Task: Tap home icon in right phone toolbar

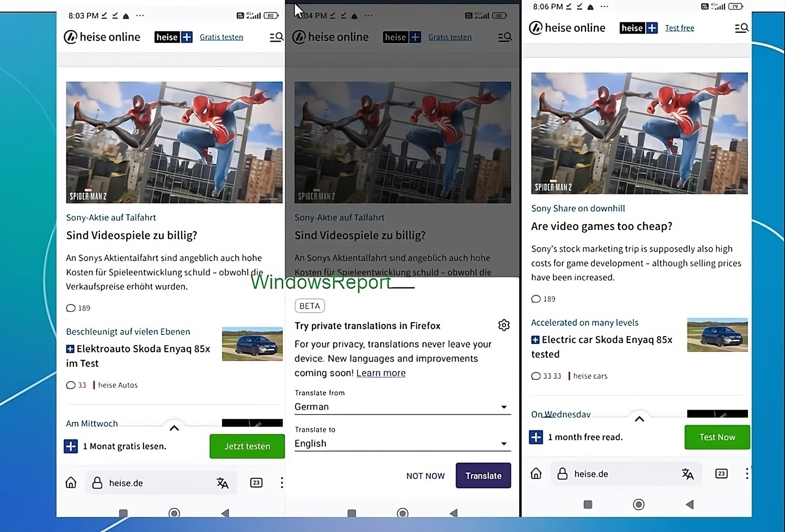Action: (x=536, y=473)
